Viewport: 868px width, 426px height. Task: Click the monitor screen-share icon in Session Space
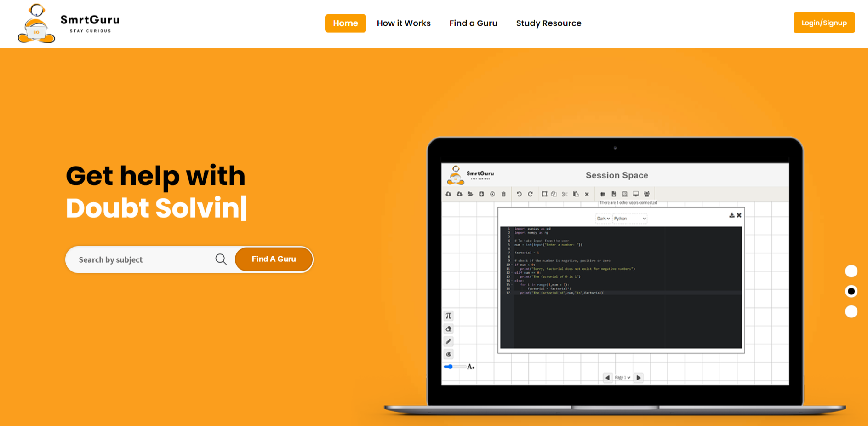(x=635, y=194)
